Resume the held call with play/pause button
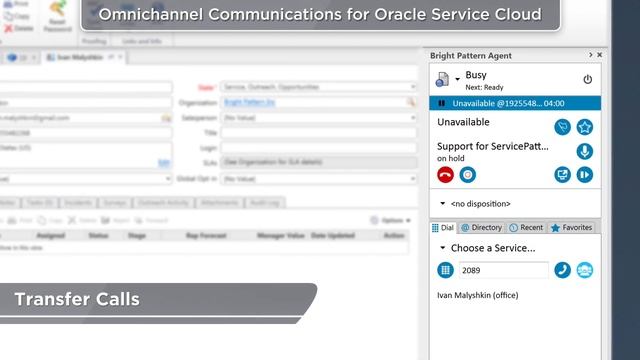640x360 pixels. pyautogui.click(x=584, y=175)
